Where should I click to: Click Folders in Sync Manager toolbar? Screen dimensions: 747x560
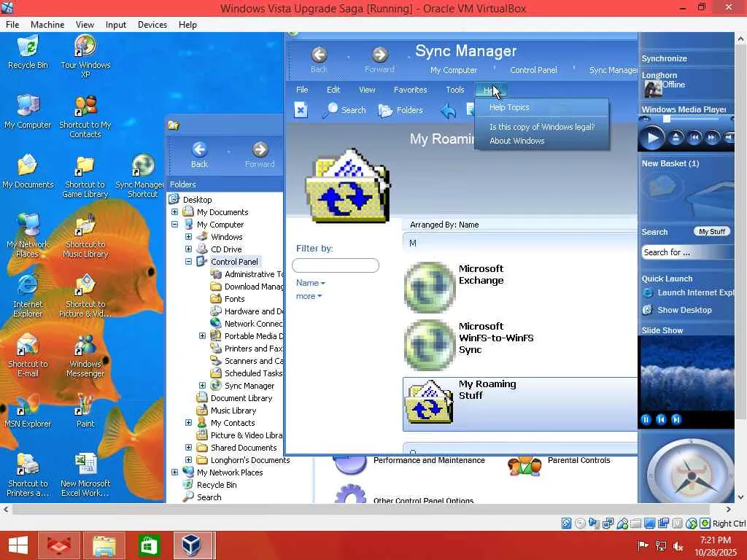tap(400, 110)
